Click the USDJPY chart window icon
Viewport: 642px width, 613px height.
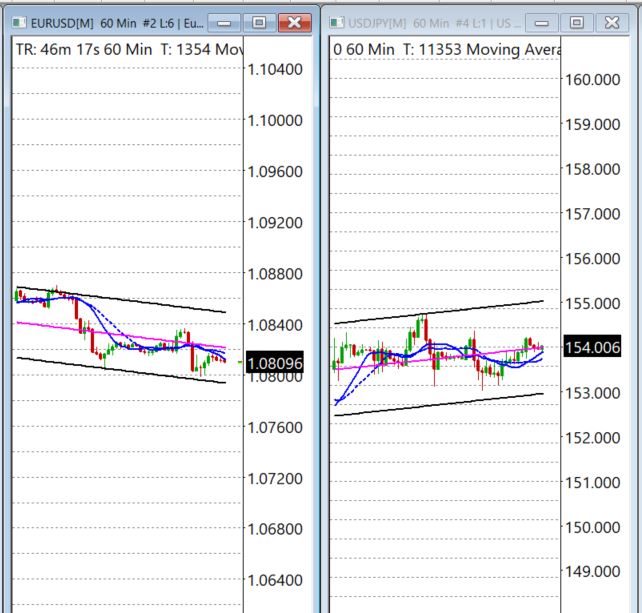click(337, 23)
